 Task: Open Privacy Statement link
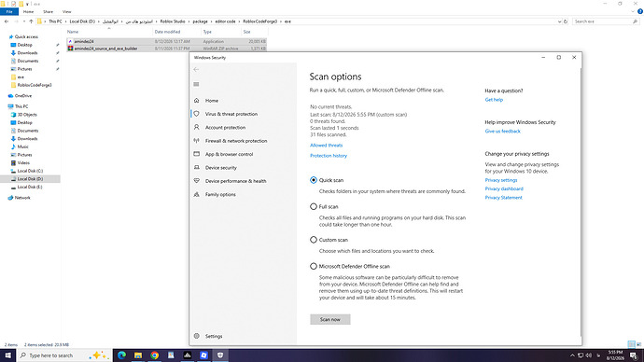point(504,198)
